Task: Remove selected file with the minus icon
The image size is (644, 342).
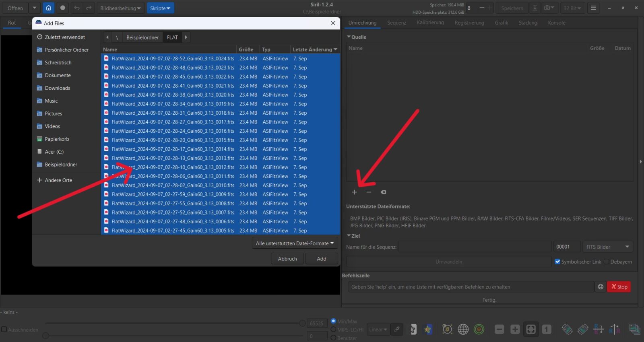Action: coord(369,192)
